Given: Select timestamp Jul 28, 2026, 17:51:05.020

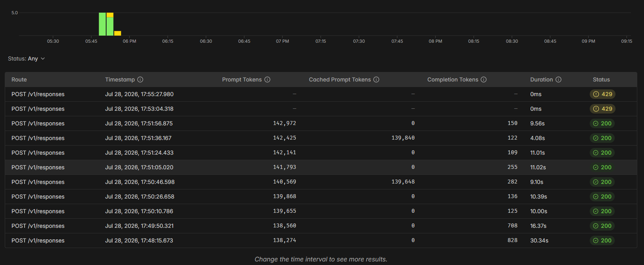Looking at the screenshot, I should (x=139, y=167).
